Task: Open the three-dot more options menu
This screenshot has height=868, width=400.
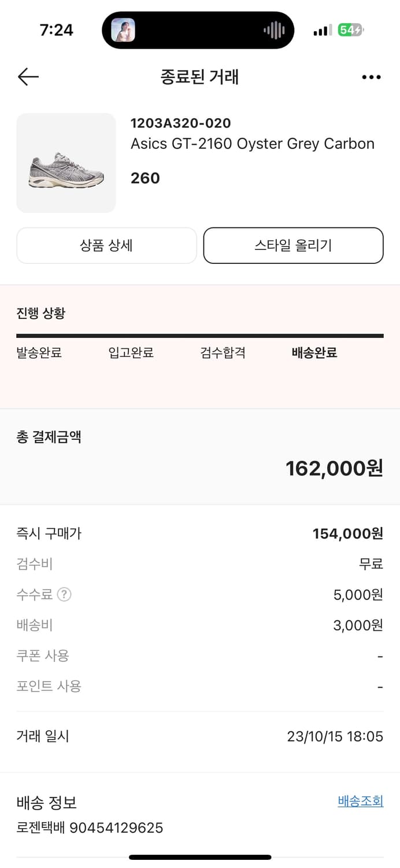Action: click(371, 77)
